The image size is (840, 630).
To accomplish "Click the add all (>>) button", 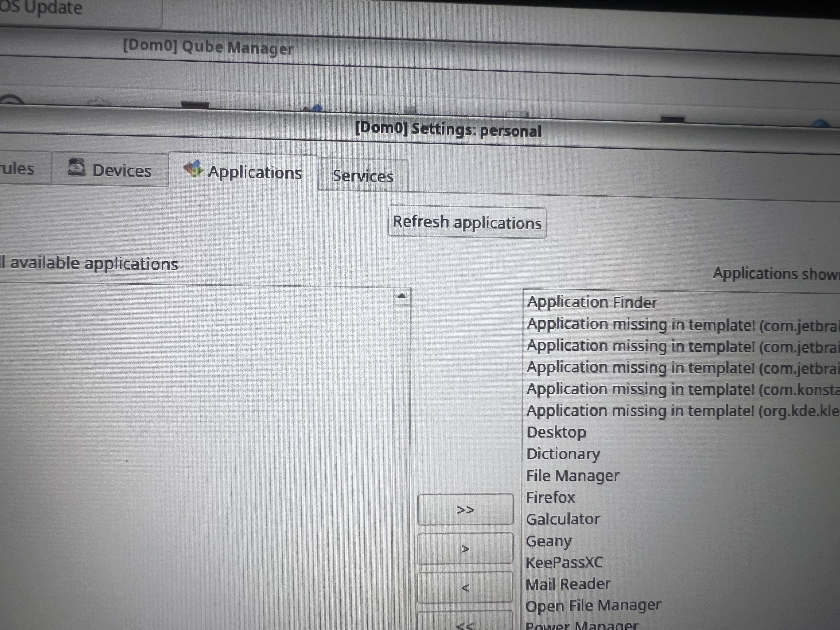I will [465, 510].
